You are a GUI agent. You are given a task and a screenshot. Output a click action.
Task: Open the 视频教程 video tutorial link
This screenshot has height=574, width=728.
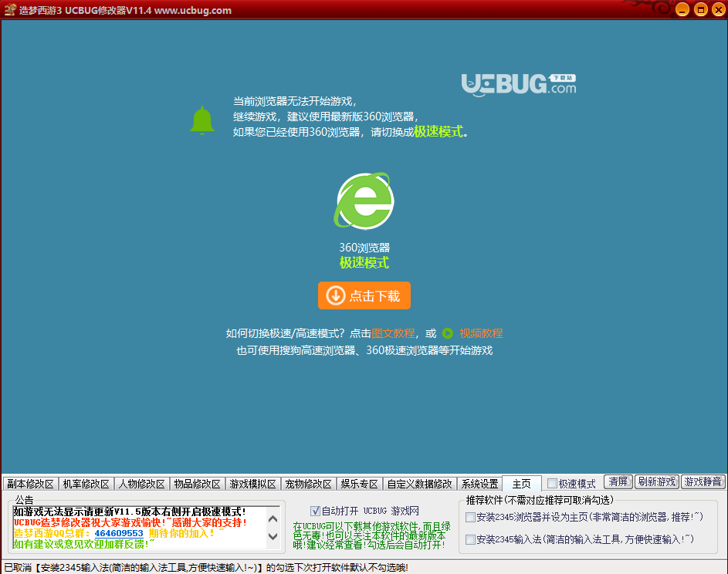point(481,333)
